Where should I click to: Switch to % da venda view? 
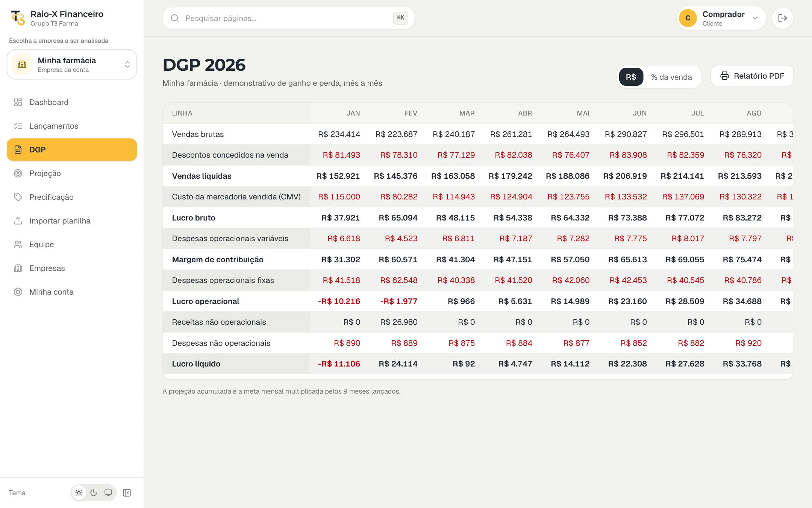click(671, 77)
